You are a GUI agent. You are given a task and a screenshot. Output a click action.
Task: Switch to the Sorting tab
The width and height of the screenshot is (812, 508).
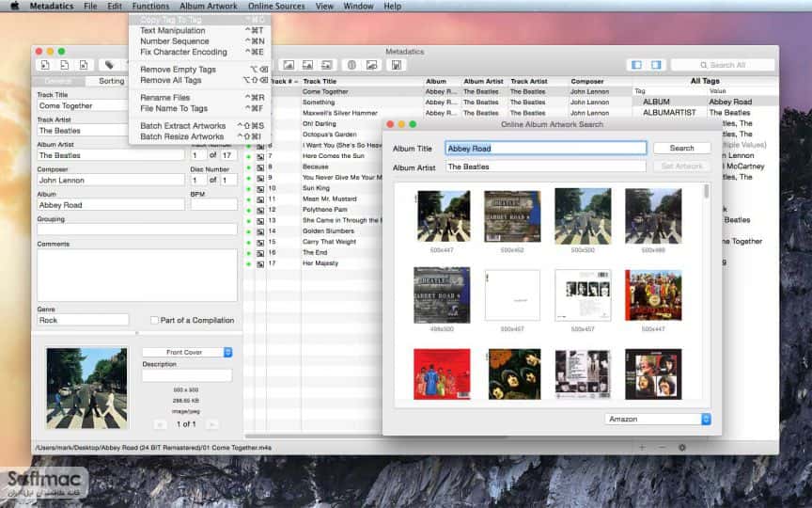[111, 81]
